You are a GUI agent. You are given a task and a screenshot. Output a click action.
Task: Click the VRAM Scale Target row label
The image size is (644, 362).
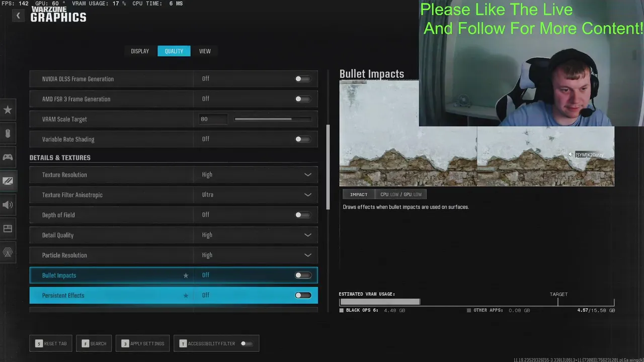(x=64, y=120)
